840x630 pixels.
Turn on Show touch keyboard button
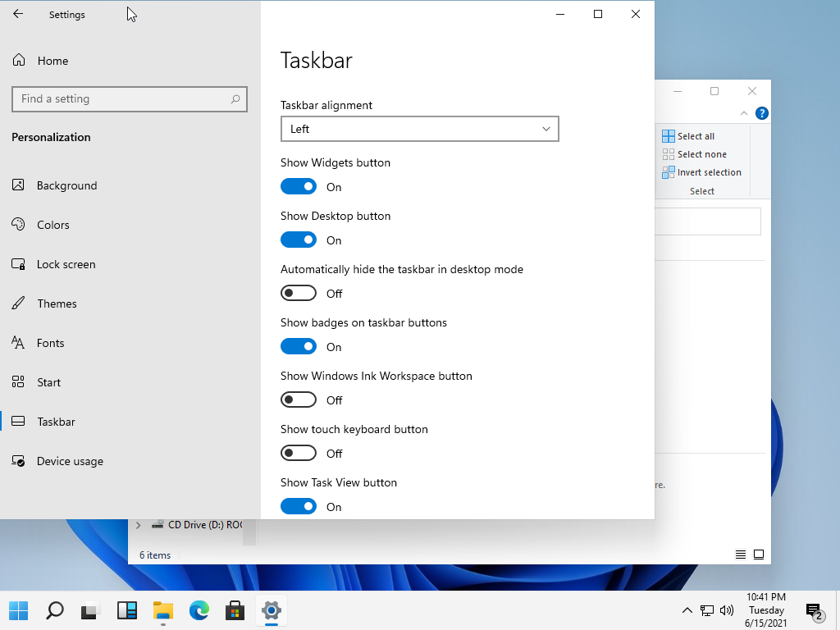pyautogui.click(x=299, y=454)
